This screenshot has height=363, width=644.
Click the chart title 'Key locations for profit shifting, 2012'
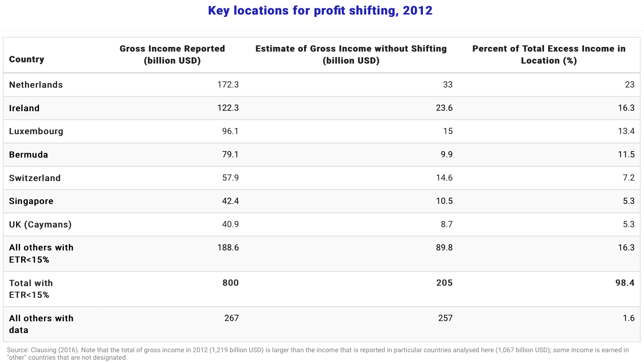pyautogui.click(x=321, y=10)
